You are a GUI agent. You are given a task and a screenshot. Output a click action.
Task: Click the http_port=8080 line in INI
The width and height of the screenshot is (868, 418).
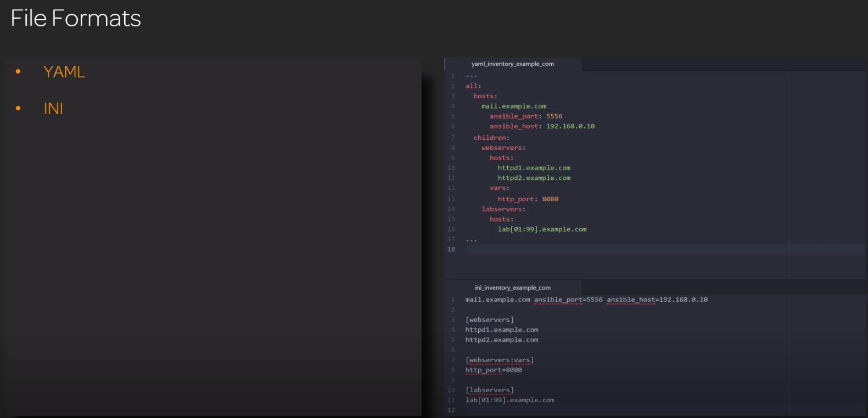click(x=494, y=370)
